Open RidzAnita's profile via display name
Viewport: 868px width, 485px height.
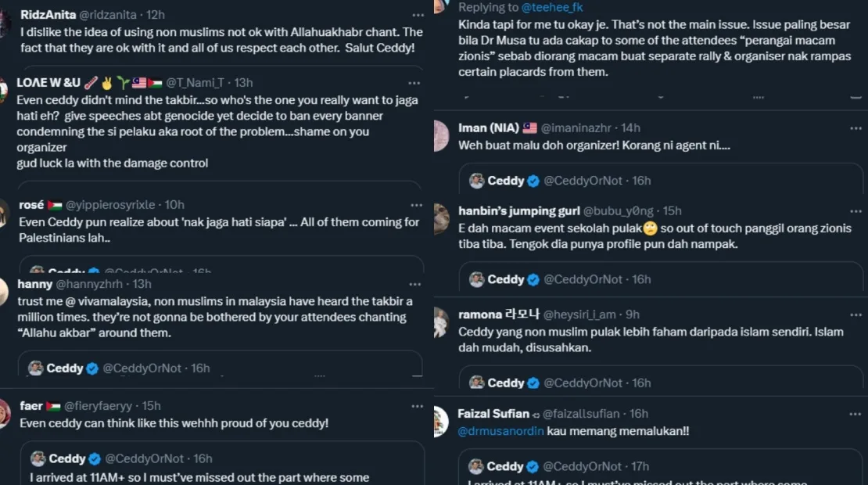48,15
